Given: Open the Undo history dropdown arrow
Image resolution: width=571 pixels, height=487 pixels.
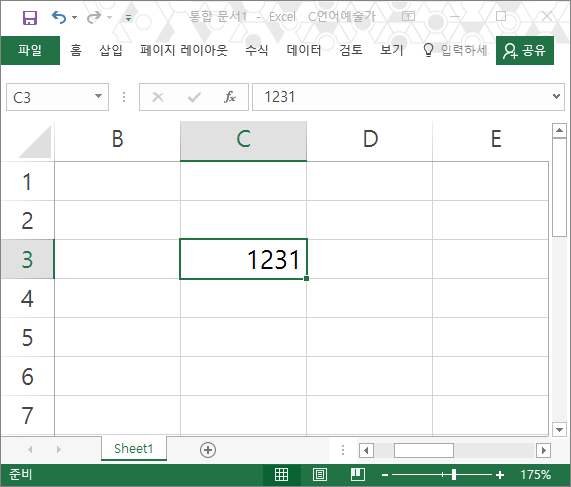Looking at the screenshot, I should tap(75, 17).
